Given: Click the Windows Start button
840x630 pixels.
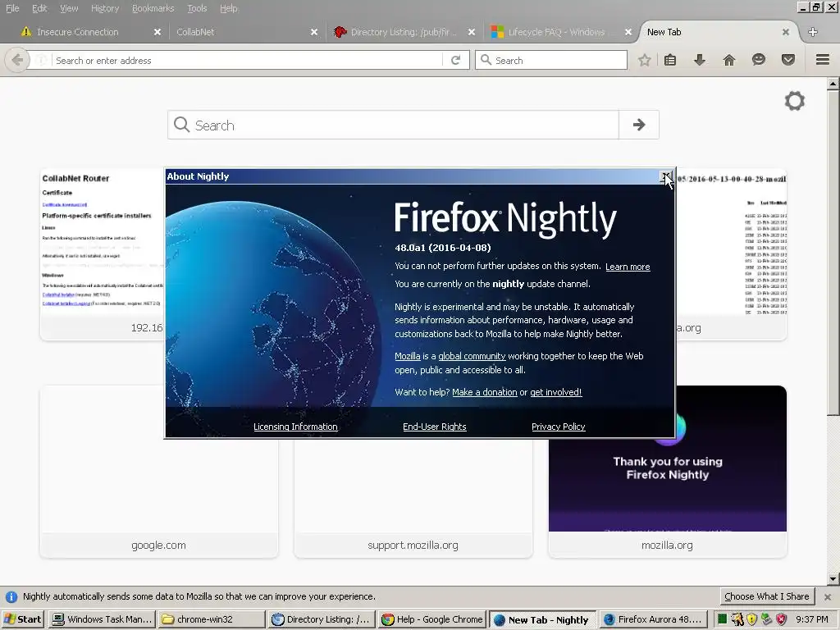Looking at the screenshot, I should pyautogui.click(x=22, y=619).
